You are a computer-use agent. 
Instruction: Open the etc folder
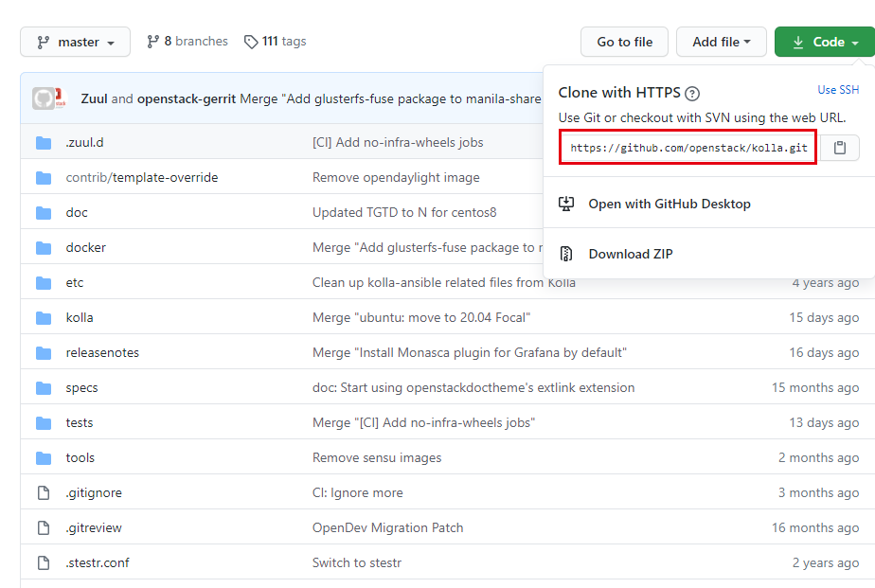point(74,283)
